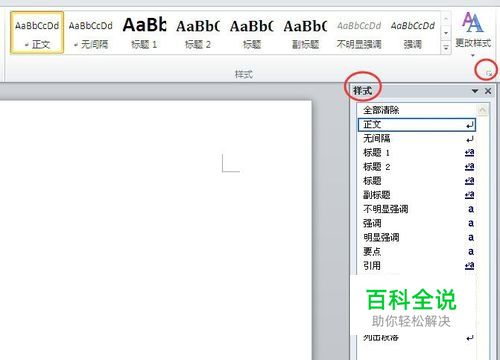The height and width of the screenshot is (360, 500).
Task: Apply the 标题 1 gallery style
Action: click(144, 33)
